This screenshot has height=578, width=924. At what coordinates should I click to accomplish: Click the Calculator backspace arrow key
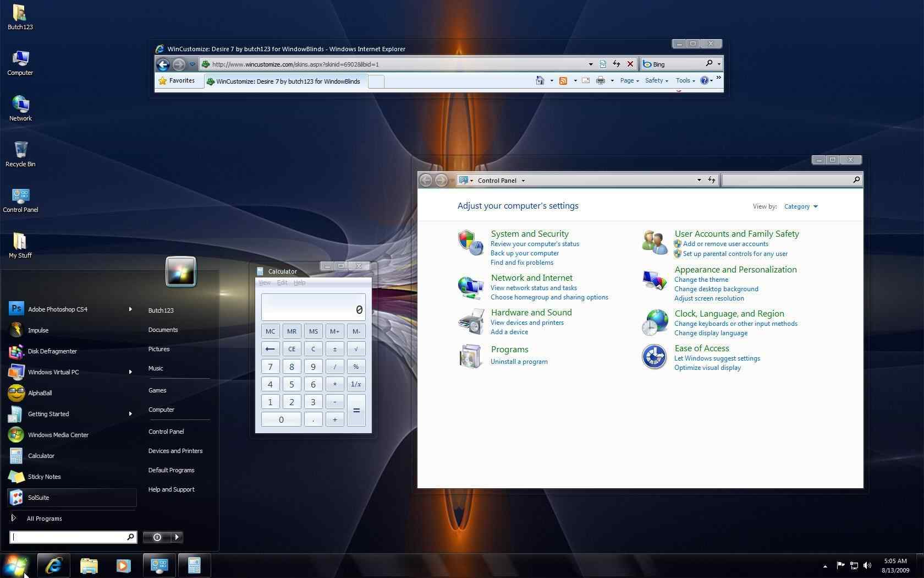270,348
